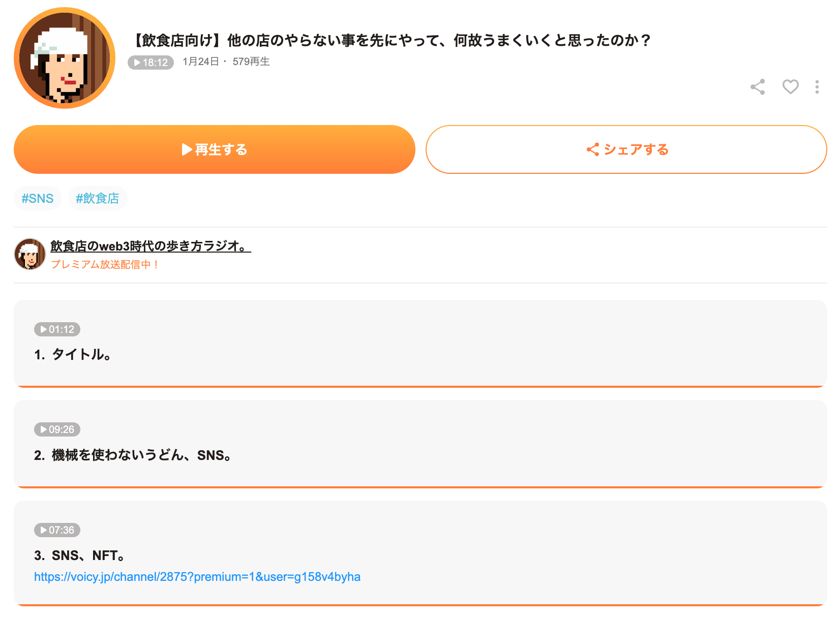Click the episode title about 飲食店向け
Viewport: 840px width, 620px height.
coord(391,40)
